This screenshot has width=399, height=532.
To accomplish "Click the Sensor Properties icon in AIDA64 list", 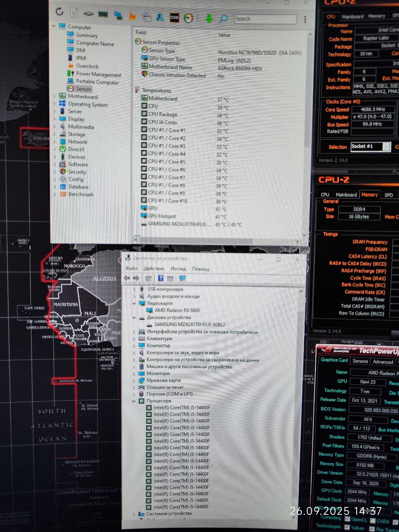I will (138, 42).
